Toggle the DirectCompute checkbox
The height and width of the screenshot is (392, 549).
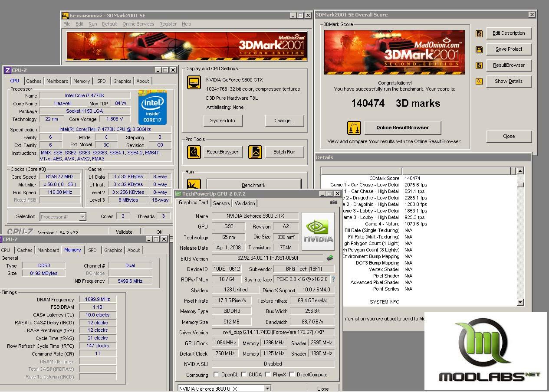coord(292,375)
